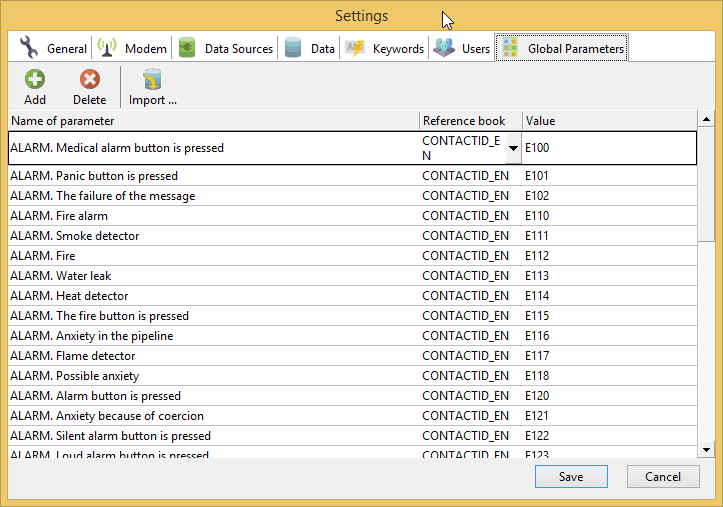Select the Global Parameters tab
The width and height of the screenshot is (723, 507).
pos(562,48)
